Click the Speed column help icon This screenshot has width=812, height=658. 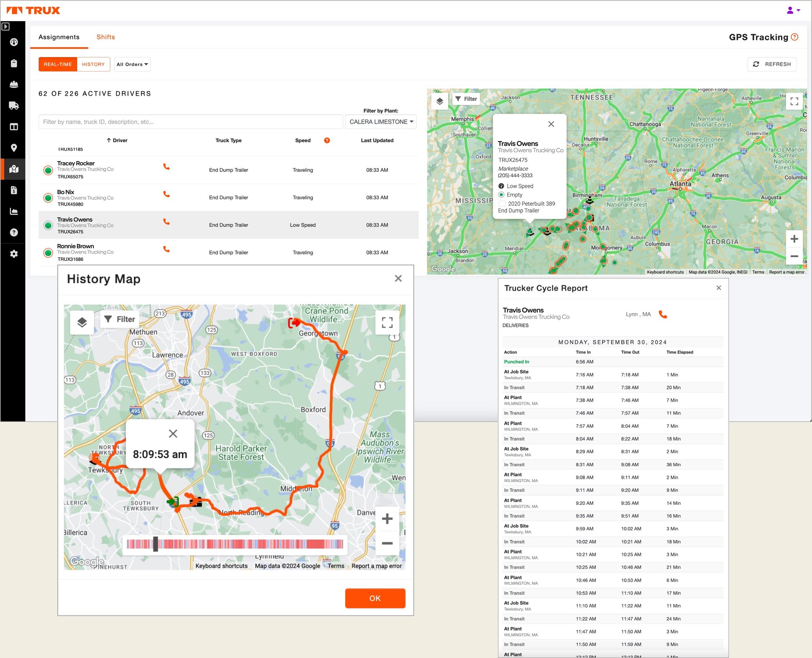pyautogui.click(x=327, y=140)
